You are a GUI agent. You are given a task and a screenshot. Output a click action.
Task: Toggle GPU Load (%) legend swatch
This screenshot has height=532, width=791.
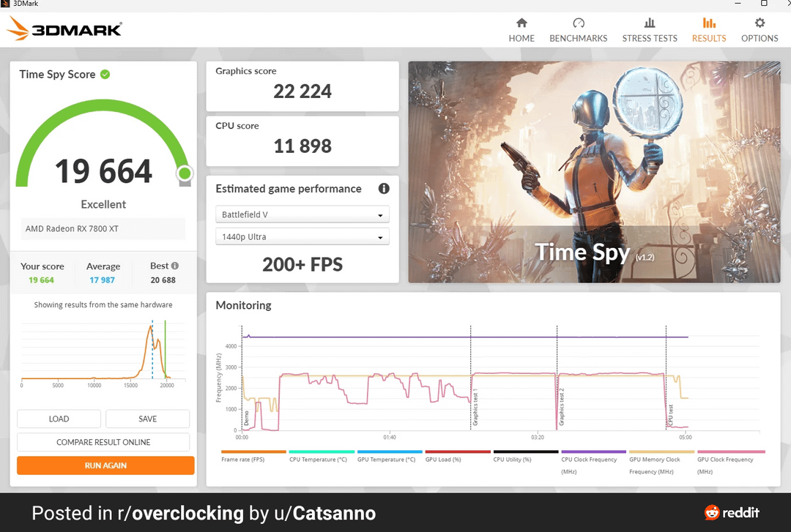tap(458, 452)
